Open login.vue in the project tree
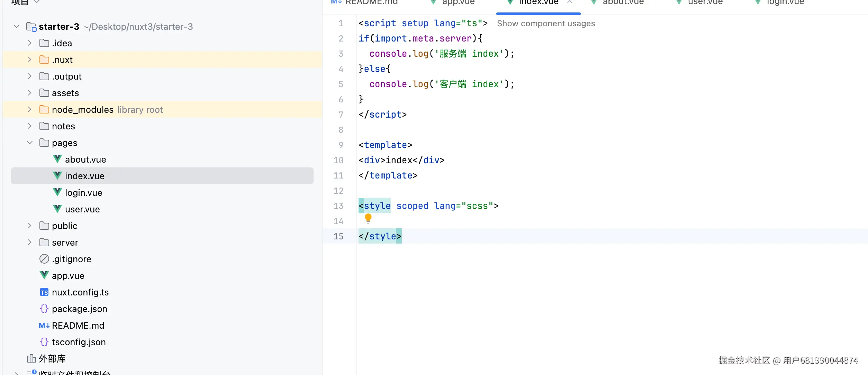Image resolution: width=868 pixels, height=375 pixels. pos(83,192)
